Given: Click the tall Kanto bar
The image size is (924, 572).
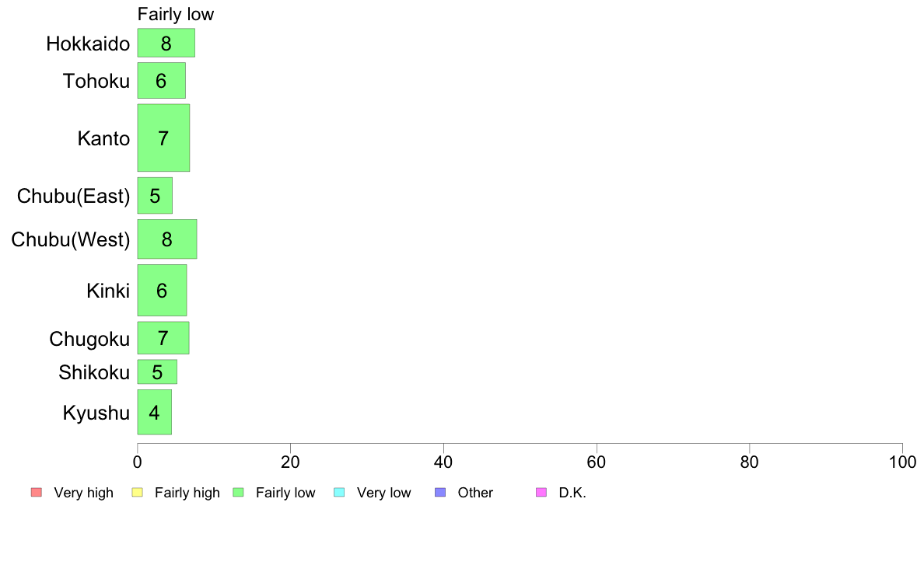Looking at the screenshot, I should point(163,138).
